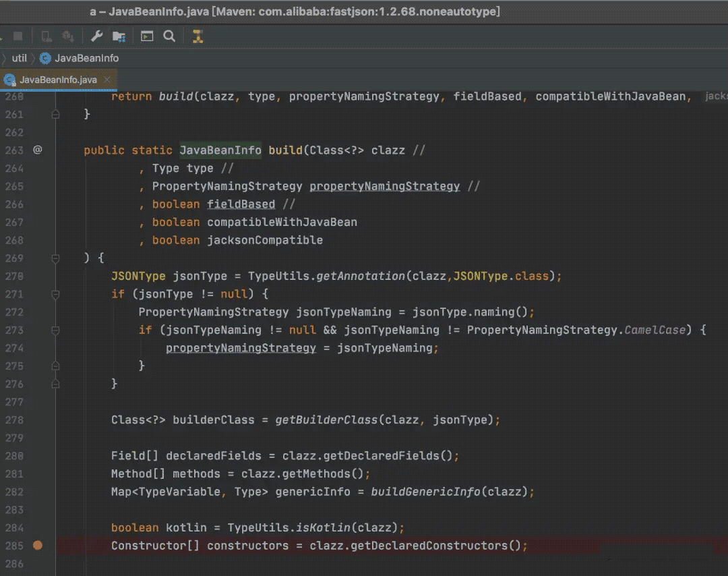
Task: Click fold end marker at line 261
Action: [55, 114]
